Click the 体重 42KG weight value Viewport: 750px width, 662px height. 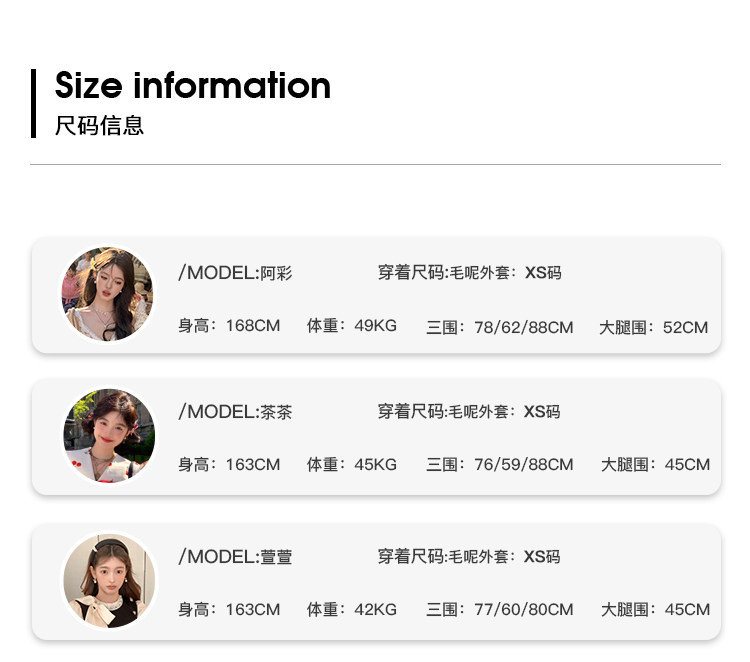click(x=352, y=610)
